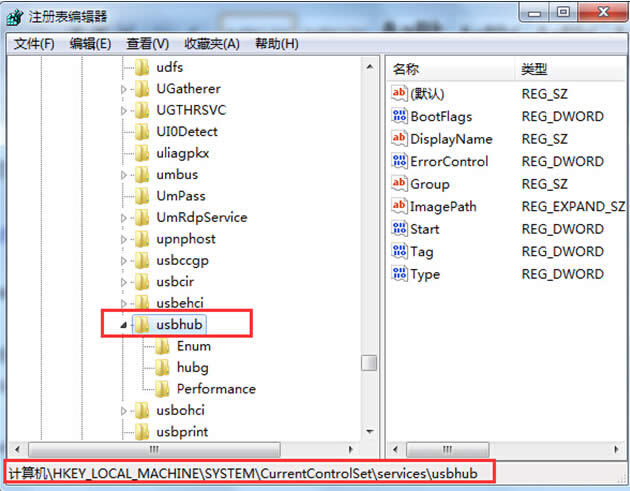Select the hubg subkey
The image size is (630, 491).
click(192, 367)
